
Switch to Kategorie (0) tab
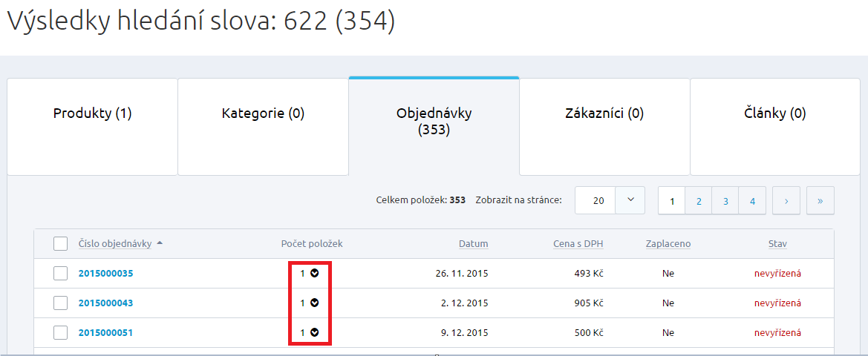pyautogui.click(x=263, y=113)
